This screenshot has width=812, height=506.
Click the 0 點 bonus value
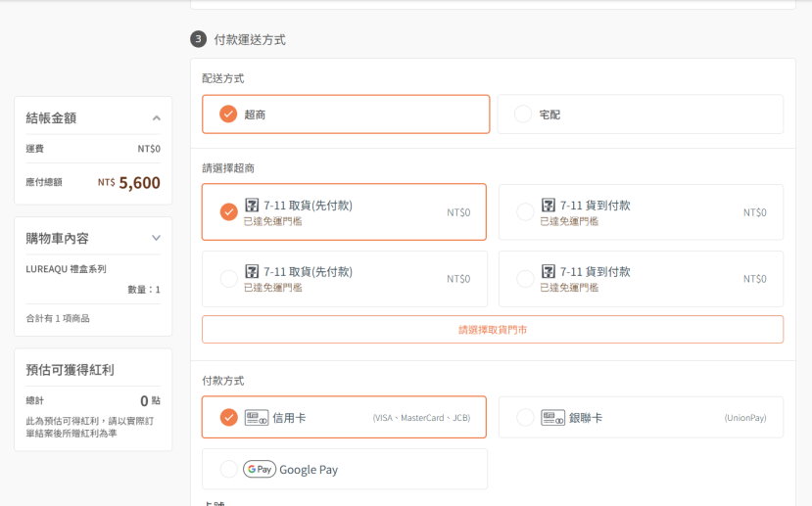coord(150,400)
